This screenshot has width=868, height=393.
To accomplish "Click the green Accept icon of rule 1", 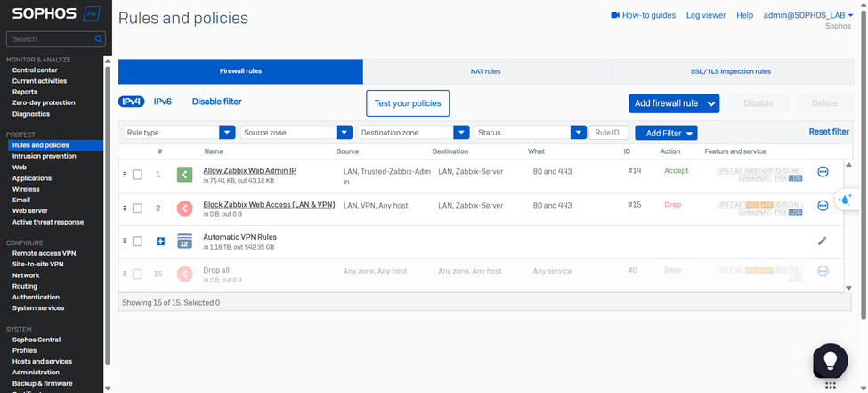I will coord(184,175).
